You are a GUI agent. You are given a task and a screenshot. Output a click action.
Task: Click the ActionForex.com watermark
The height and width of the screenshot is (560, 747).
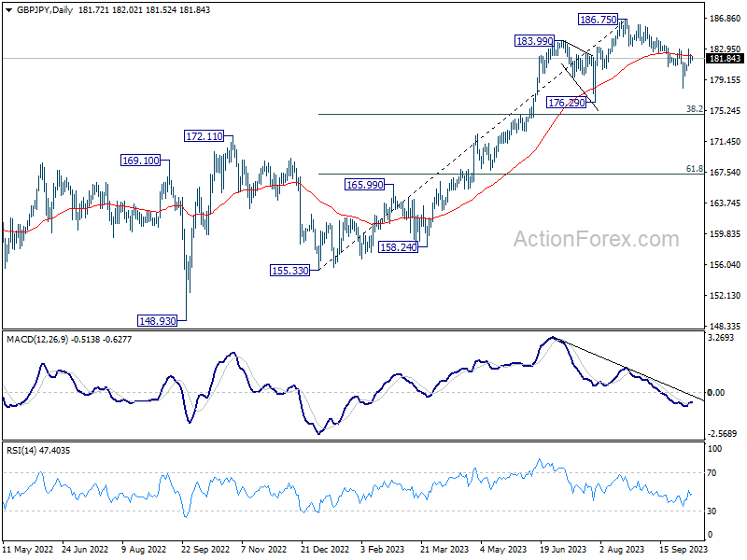(x=596, y=239)
